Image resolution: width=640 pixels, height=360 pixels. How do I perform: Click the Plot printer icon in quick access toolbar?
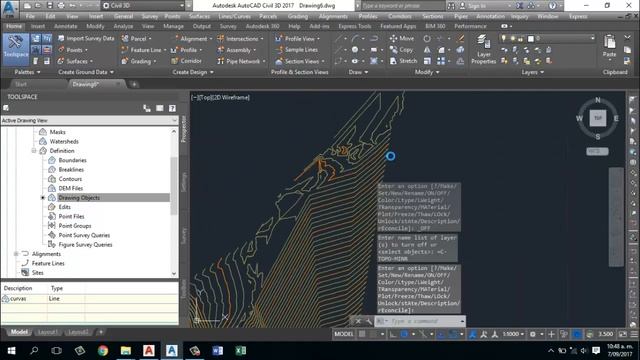point(61,6)
